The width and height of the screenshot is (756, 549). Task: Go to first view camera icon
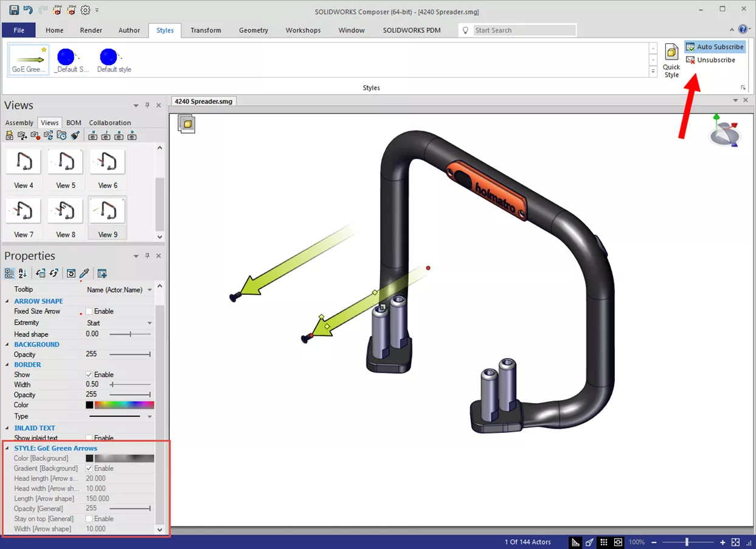[93, 136]
